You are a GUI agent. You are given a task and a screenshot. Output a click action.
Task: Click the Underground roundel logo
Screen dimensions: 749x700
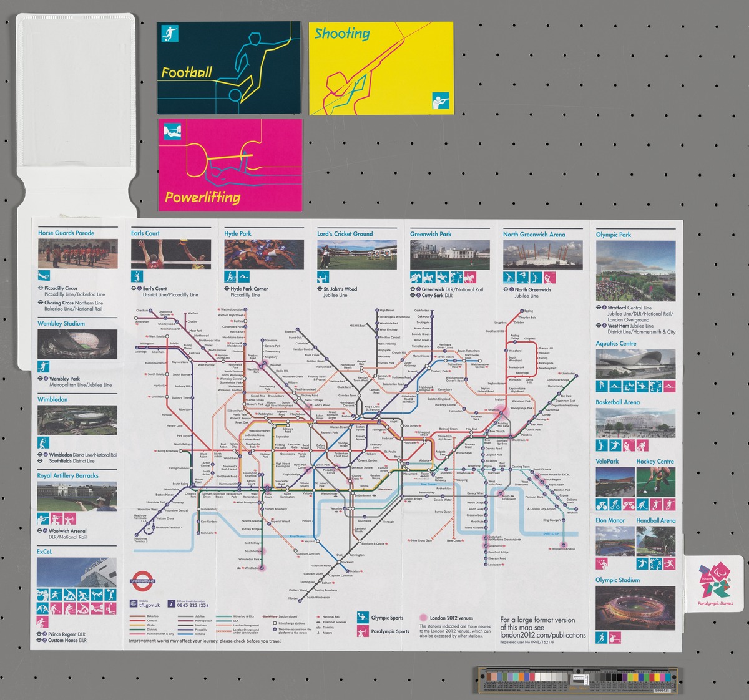pos(143,581)
